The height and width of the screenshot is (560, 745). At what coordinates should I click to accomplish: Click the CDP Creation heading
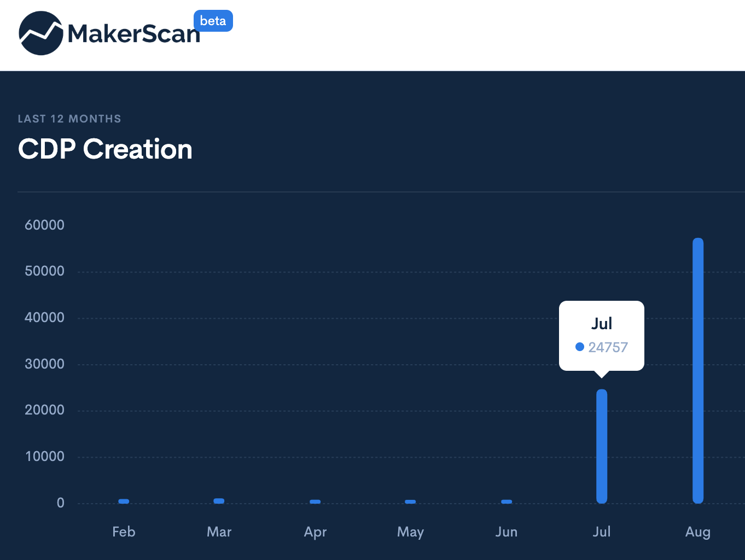click(105, 149)
